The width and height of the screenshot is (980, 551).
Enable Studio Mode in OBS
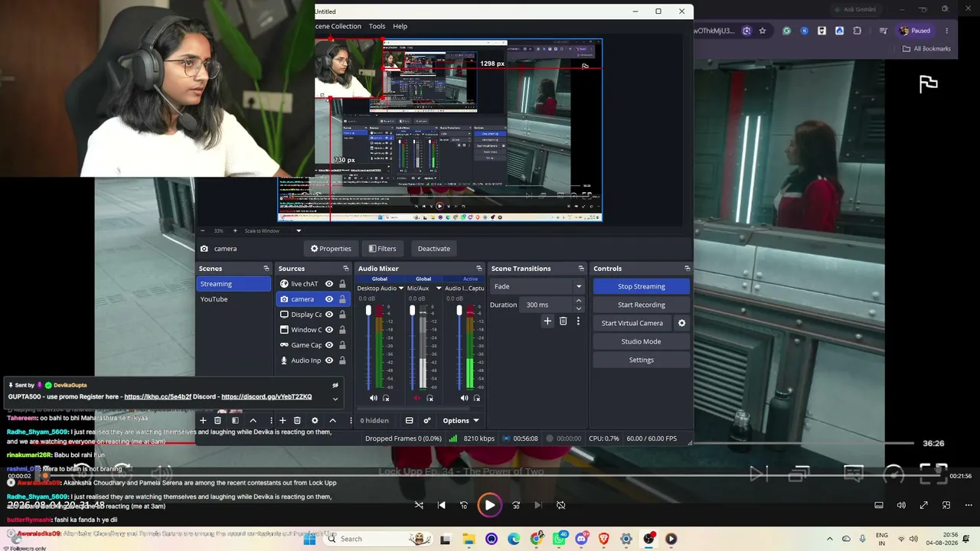[642, 341]
